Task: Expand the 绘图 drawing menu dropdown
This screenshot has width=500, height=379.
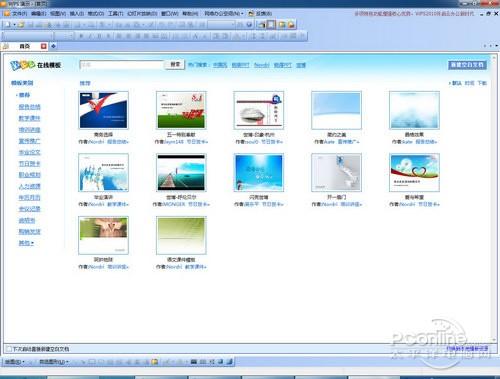Action: pyautogui.click(x=15, y=361)
